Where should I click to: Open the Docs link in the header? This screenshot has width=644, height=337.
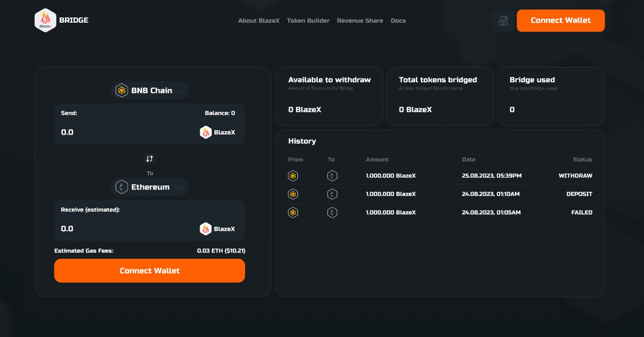point(398,21)
